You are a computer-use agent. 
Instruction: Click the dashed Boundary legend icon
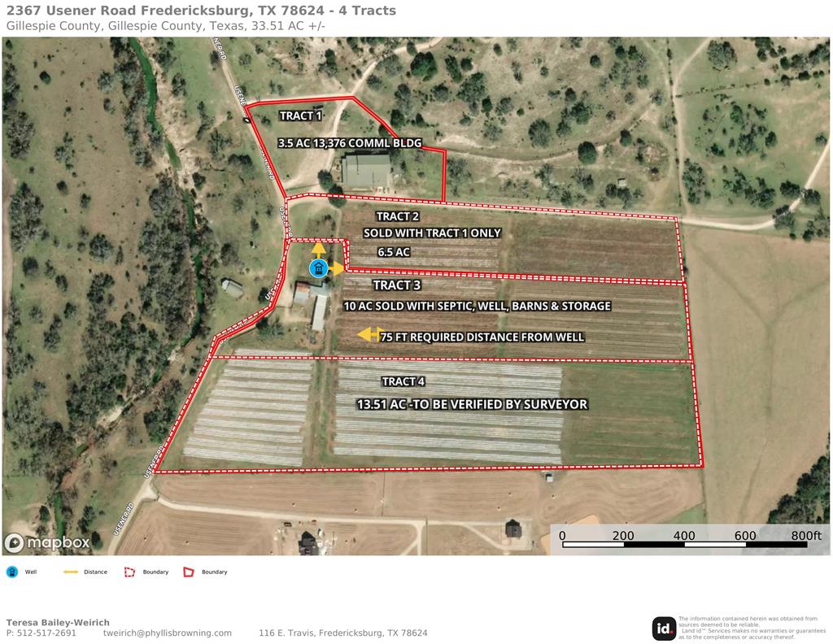[129, 572]
